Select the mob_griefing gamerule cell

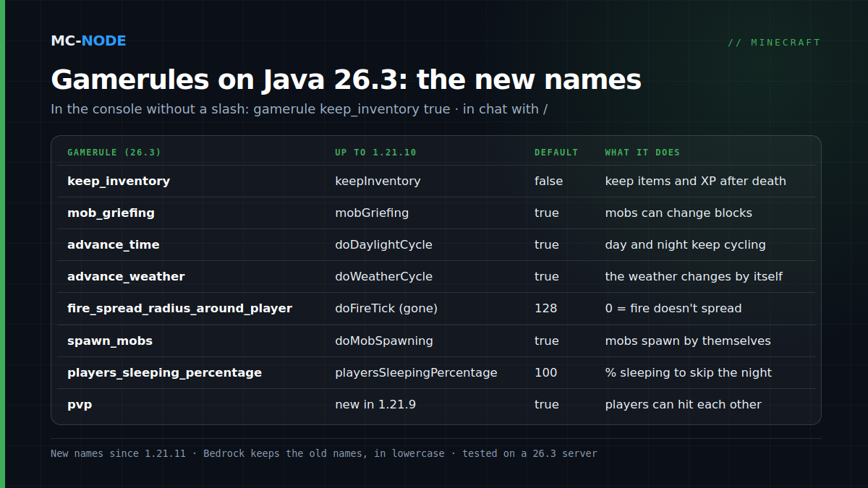coord(111,213)
